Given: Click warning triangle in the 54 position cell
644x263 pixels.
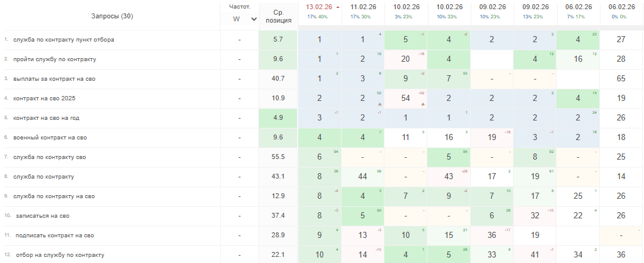Looking at the screenshot, I should (x=423, y=104).
